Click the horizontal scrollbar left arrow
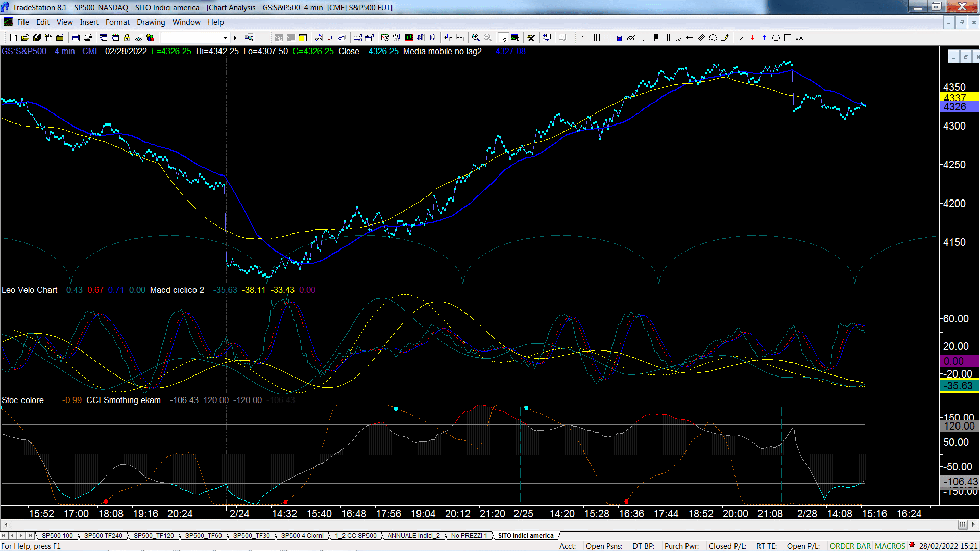The width and height of the screenshot is (980, 551). [x=6, y=524]
